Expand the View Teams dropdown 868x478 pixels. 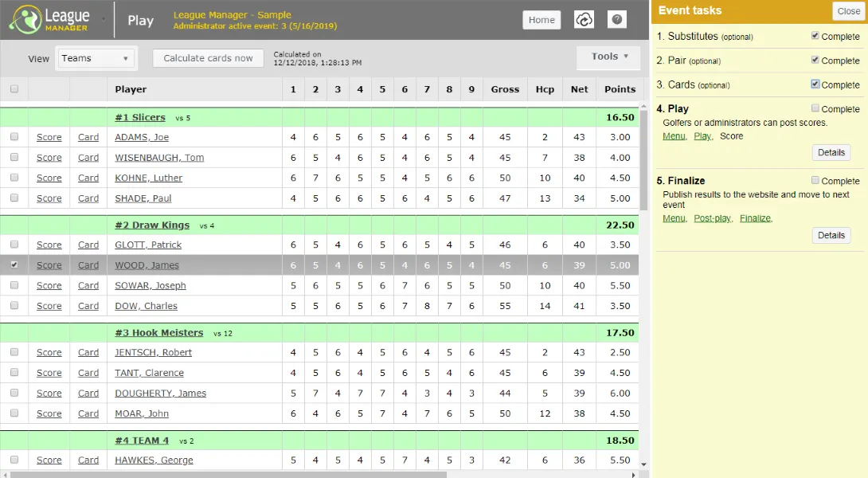click(96, 58)
